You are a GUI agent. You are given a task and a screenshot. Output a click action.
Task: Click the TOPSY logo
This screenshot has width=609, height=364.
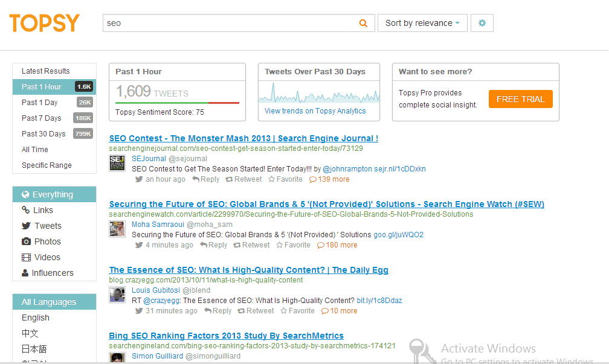pos(44,23)
